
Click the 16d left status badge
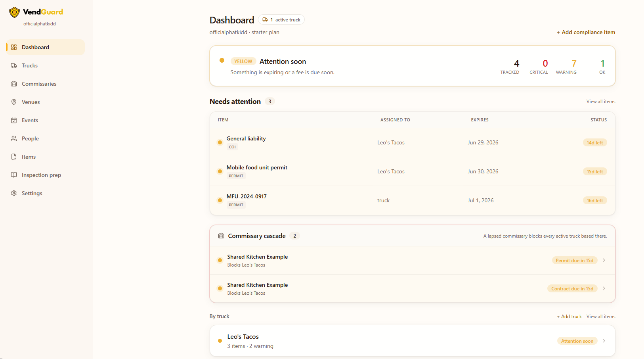point(595,201)
